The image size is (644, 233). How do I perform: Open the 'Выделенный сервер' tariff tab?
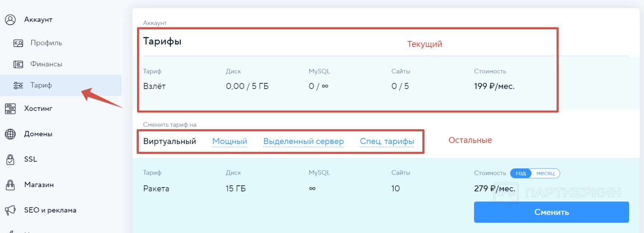click(303, 142)
